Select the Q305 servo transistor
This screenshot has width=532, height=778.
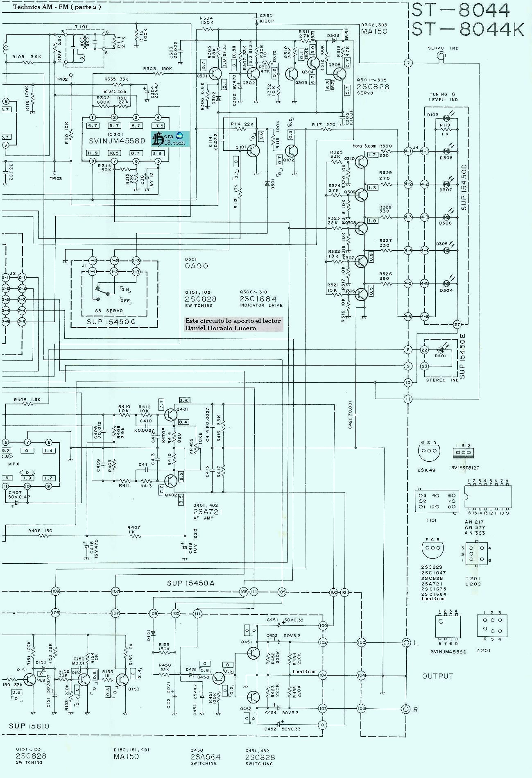tap(340, 74)
